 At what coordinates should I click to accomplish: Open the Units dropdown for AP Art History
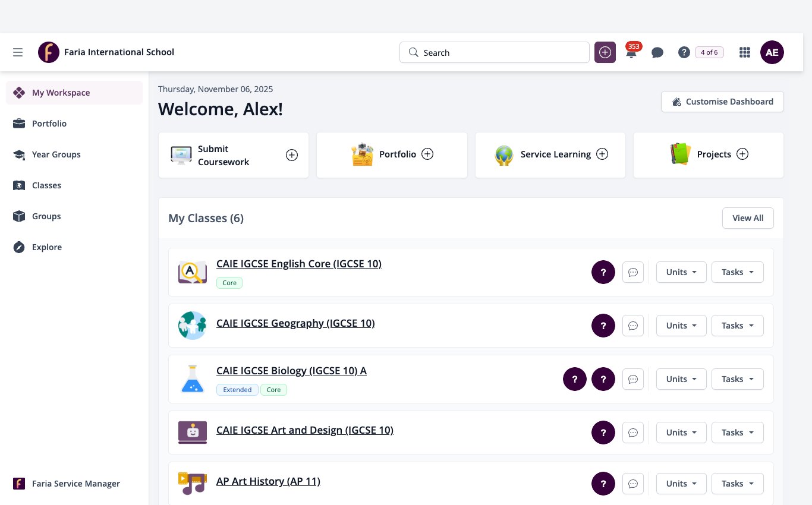coord(681,484)
